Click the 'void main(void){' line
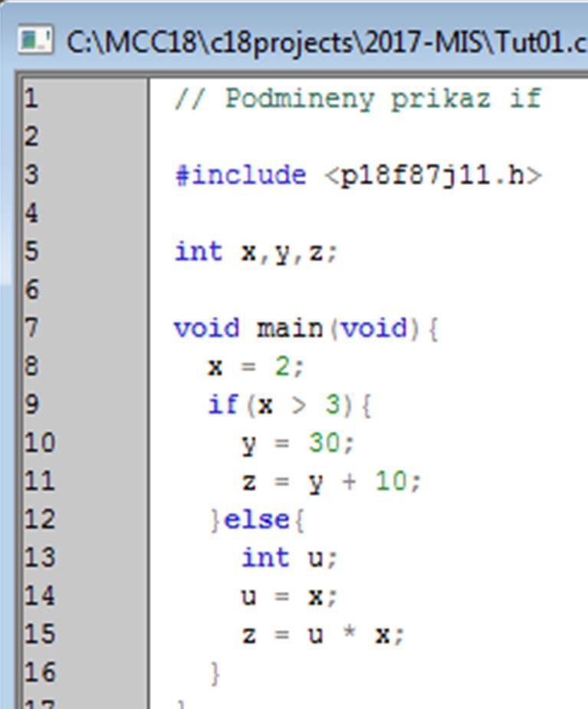Viewport: 588px width, 709px height. [x=306, y=328]
